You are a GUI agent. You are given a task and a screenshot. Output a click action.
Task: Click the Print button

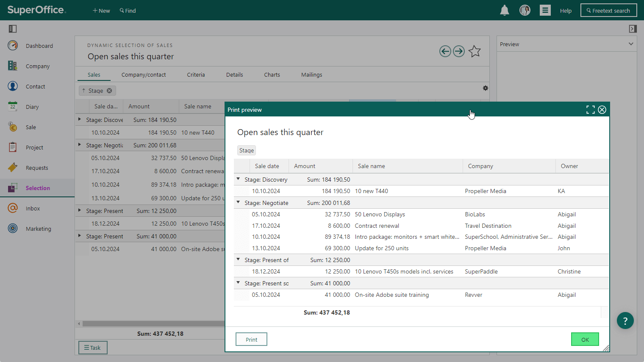(x=251, y=340)
